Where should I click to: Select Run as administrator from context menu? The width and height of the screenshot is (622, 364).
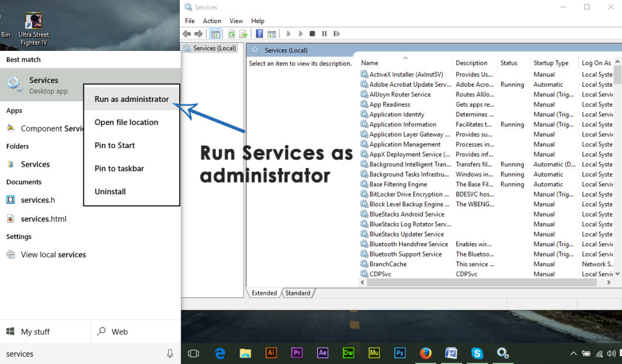point(131,99)
